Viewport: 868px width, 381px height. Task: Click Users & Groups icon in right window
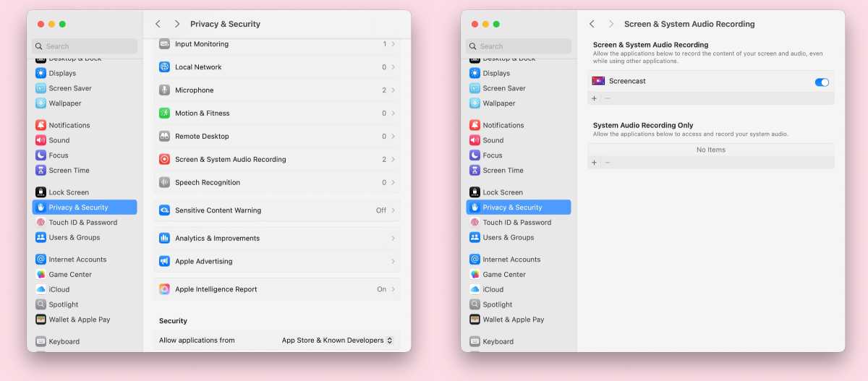pyautogui.click(x=475, y=238)
